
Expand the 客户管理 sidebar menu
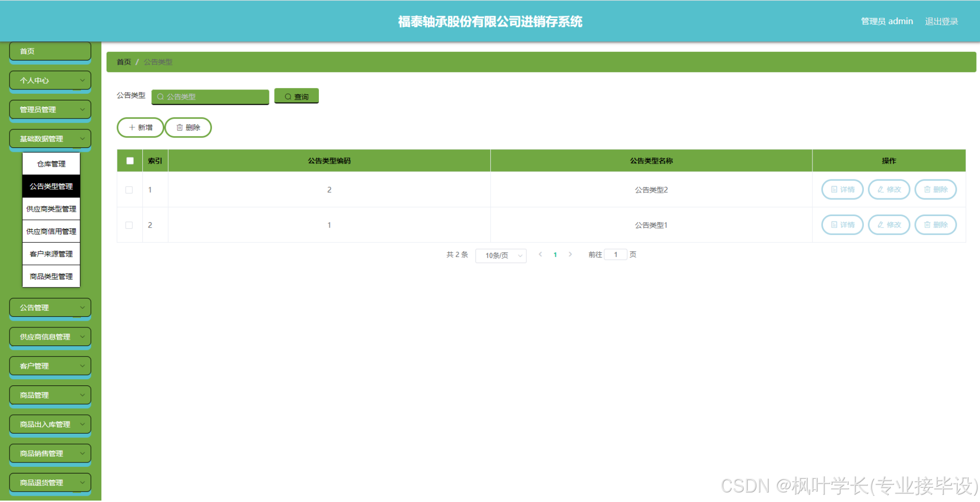[50, 366]
